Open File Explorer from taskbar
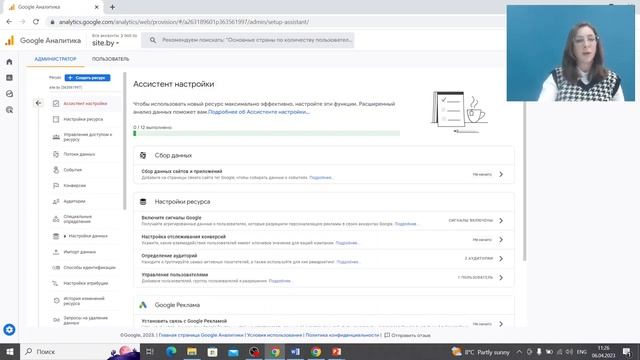640x360 pixels. [192, 351]
